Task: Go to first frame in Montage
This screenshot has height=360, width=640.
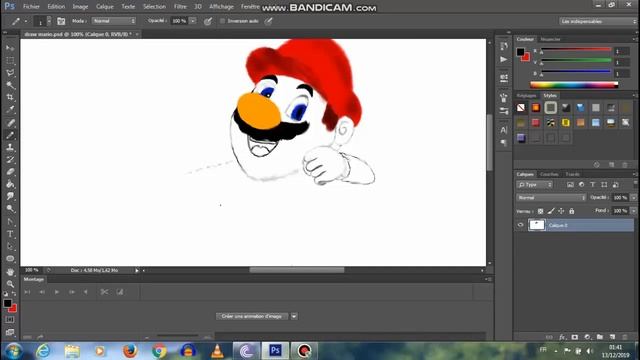Action: click(x=27, y=292)
